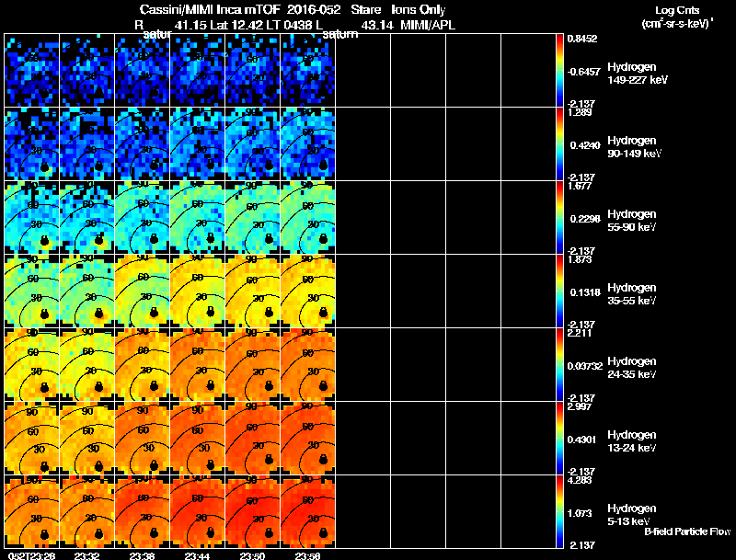Click the Hydrogen 5-13 keV image at 23:26
Screen dimensions: 736x560
coord(32,511)
